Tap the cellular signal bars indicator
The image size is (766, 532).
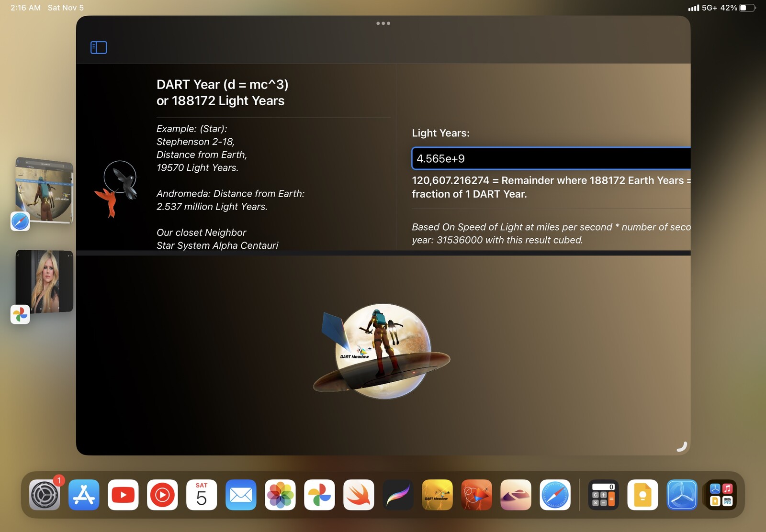693,8
